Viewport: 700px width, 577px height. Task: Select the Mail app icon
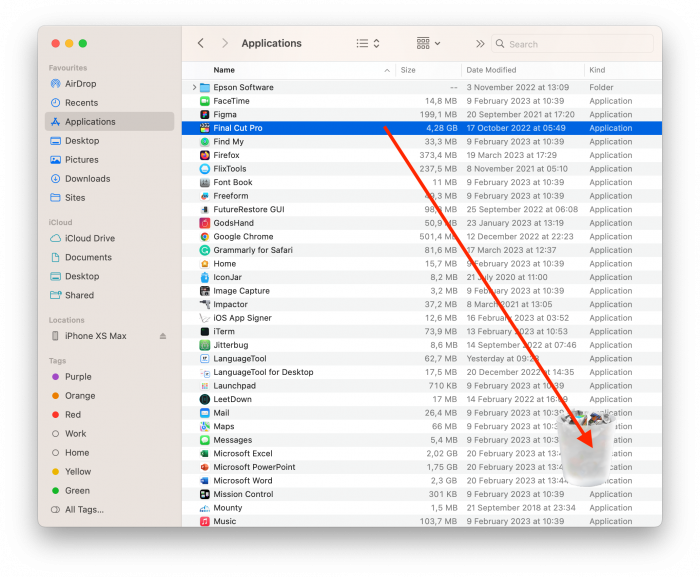pos(204,413)
